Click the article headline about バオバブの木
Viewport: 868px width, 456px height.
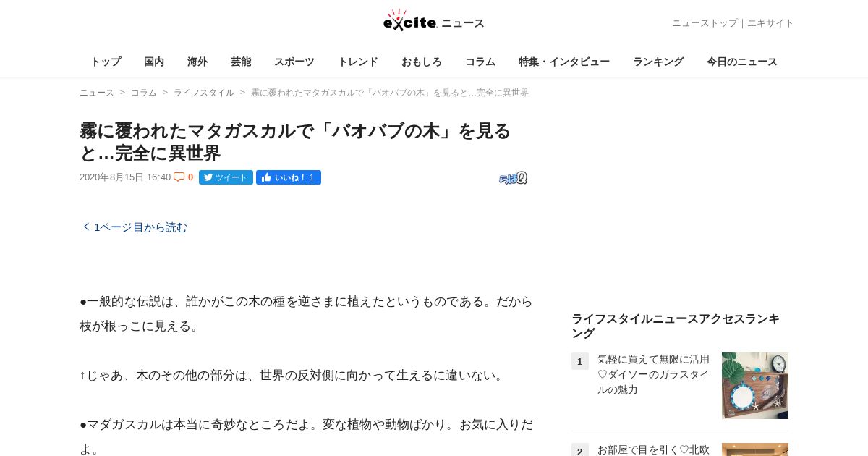295,142
